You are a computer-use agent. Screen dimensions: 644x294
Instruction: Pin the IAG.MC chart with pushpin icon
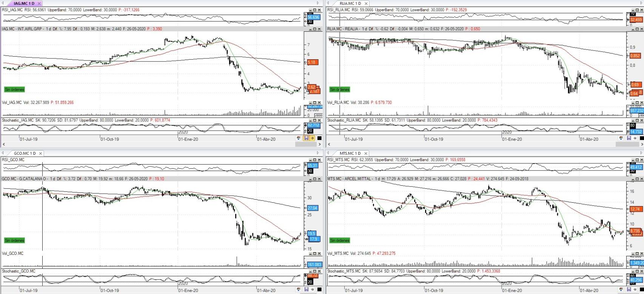pos(312,138)
